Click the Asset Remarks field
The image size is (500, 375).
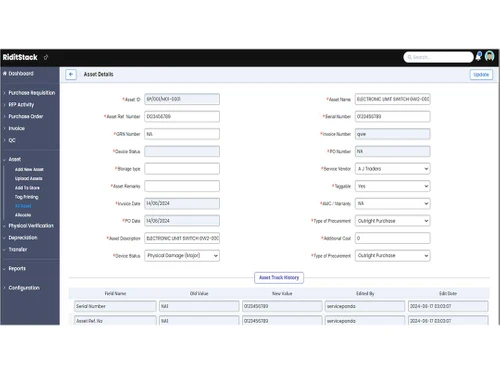(x=182, y=186)
